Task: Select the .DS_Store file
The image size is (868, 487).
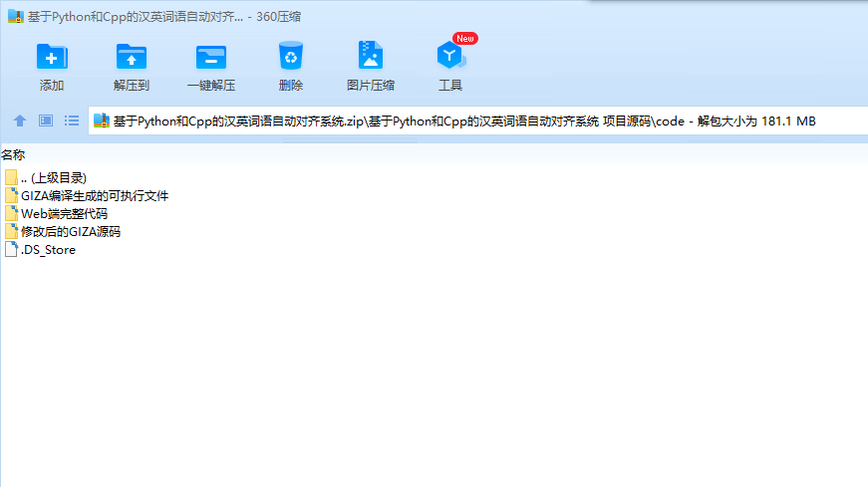Action: [40, 250]
